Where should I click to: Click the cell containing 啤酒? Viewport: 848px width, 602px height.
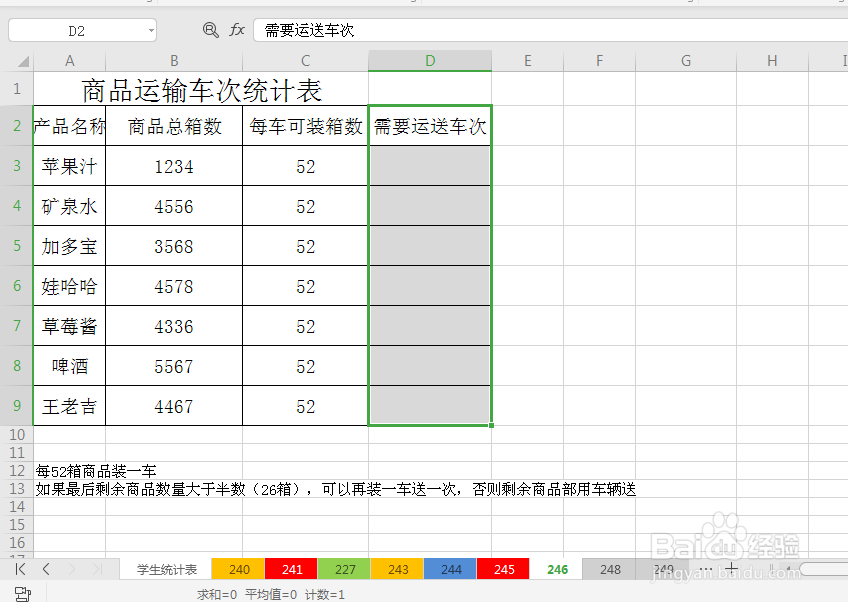point(70,366)
